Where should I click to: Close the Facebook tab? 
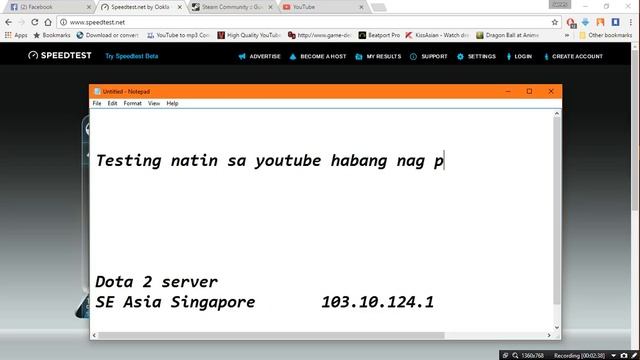coord(89,7)
